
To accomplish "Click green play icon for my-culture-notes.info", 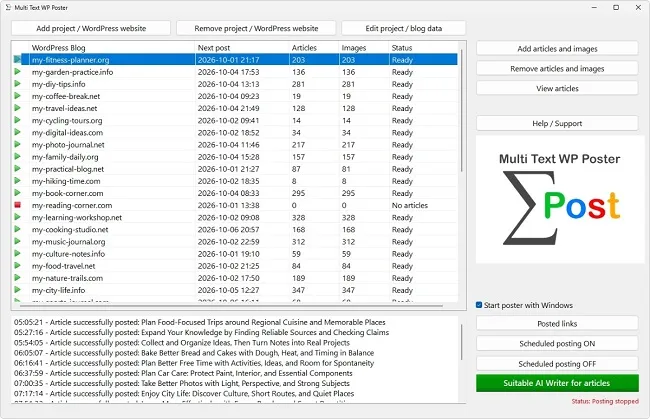I will click(x=17, y=253).
